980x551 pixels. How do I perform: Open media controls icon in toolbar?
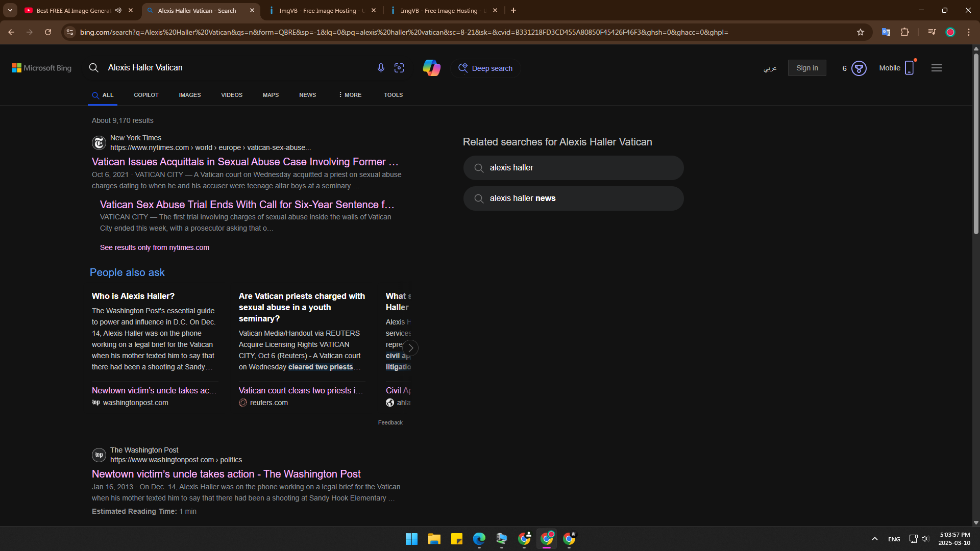click(x=932, y=32)
